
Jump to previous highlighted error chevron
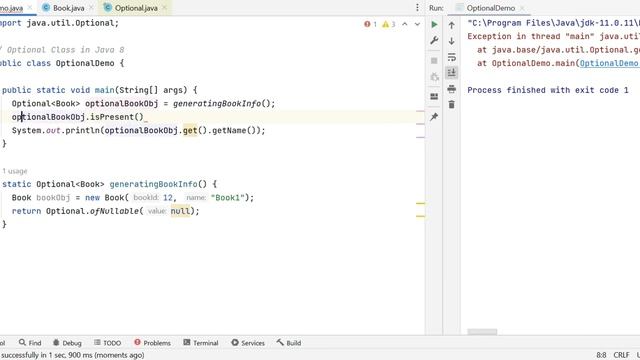pyautogui.click(x=404, y=24)
